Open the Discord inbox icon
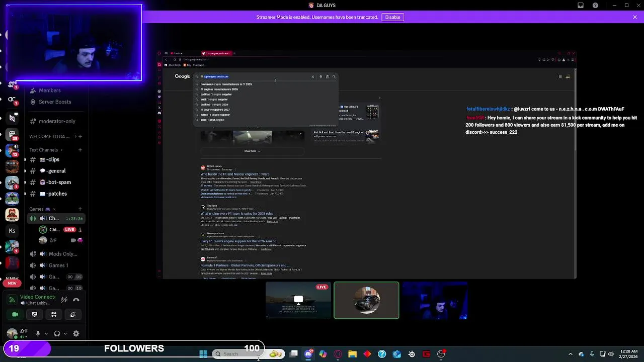Viewport: 644px width, 362px height. click(581, 6)
